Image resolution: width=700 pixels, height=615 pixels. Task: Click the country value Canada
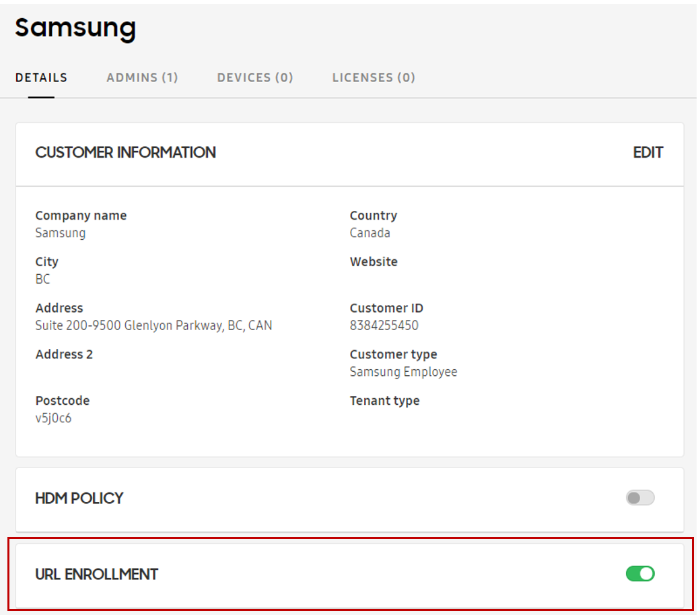pos(370,233)
